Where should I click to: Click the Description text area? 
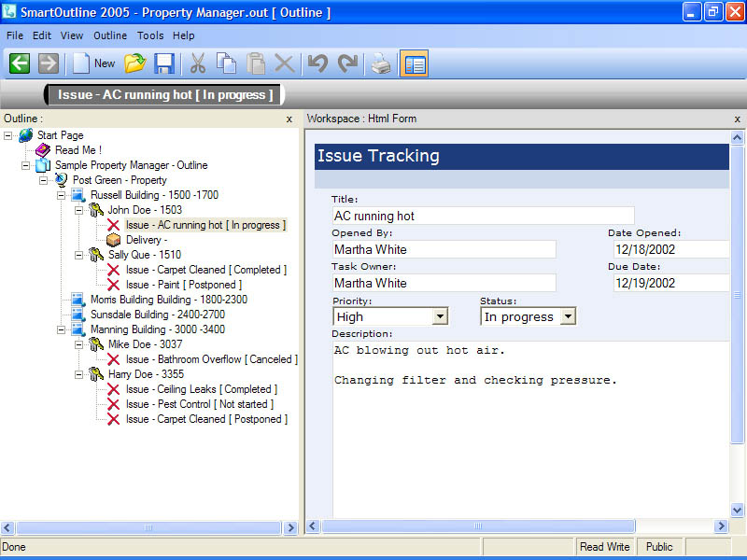(530, 428)
